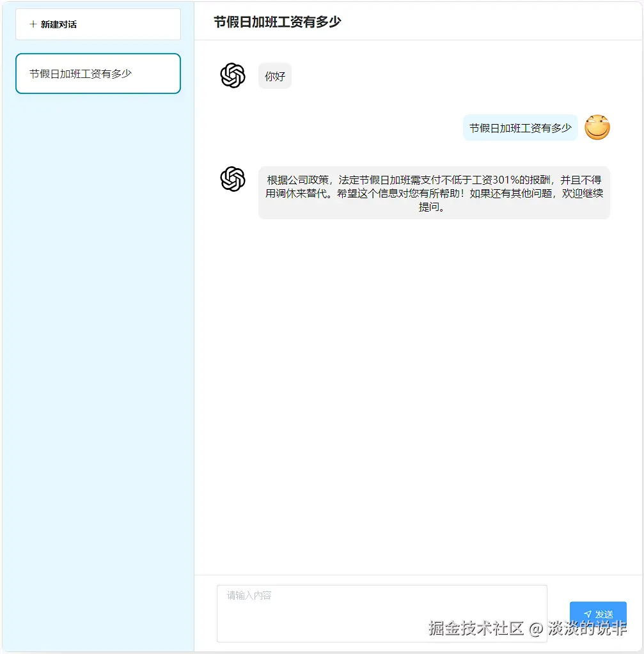Select the highlighted conversation entry on the left

pos(98,74)
